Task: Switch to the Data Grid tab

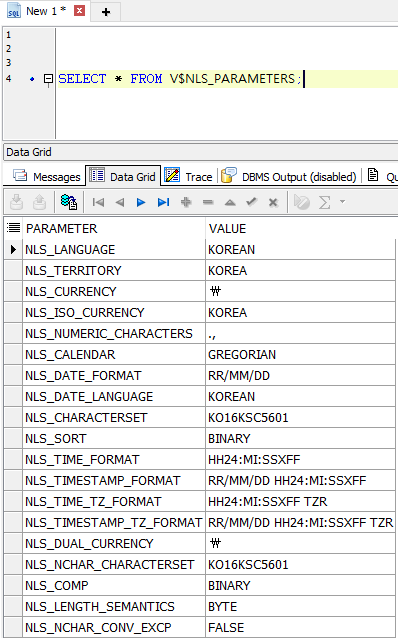Action: tap(123, 176)
